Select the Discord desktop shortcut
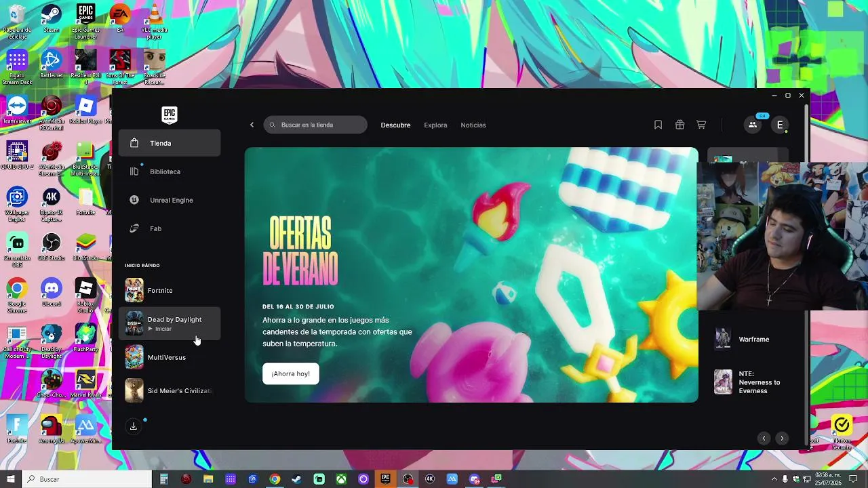This screenshot has width=868, height=488. [x=51, y=293]
